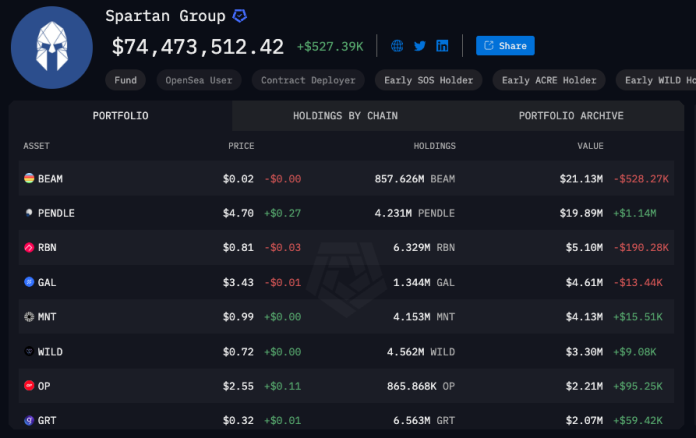Click the Contract Deployer tag
The width and height of the screenshot is (696, 438).
(306, 80)
